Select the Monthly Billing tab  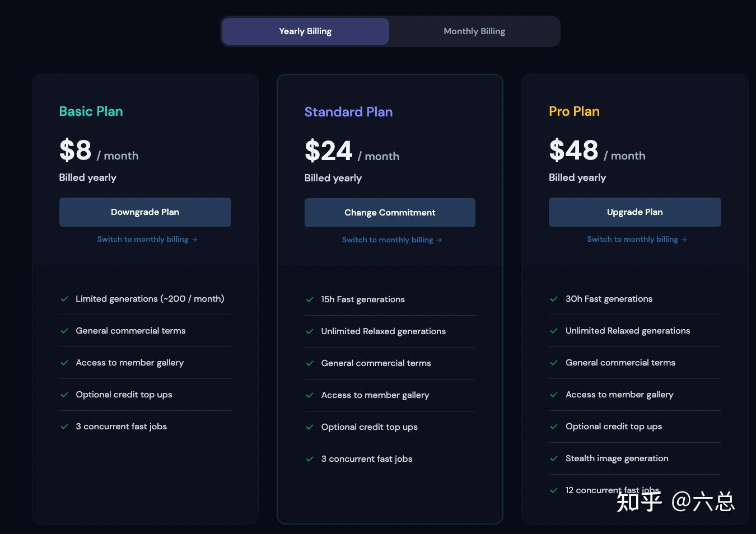[474, 31]
